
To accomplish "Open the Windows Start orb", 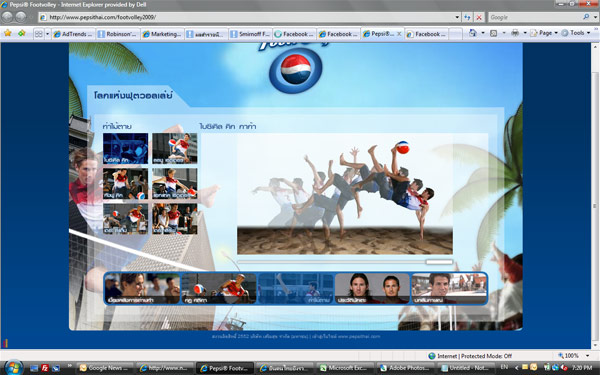I will click(x=14, y=367).
